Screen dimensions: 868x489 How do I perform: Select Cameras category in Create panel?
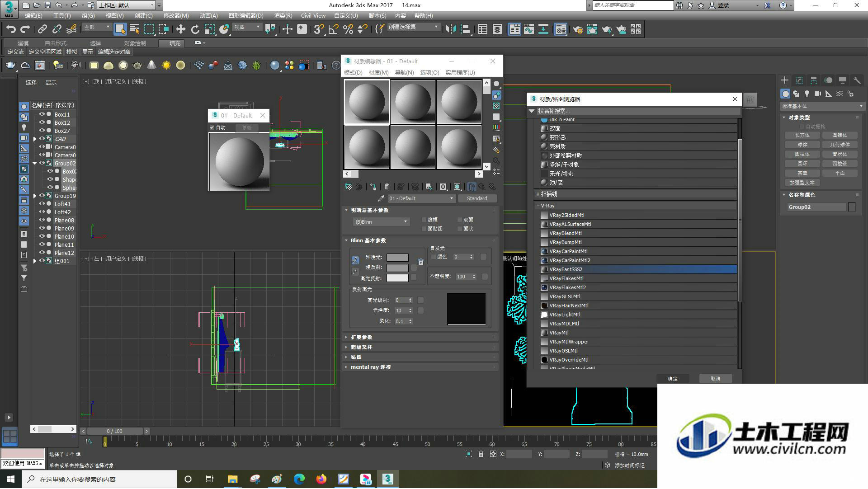pos(818,94)
